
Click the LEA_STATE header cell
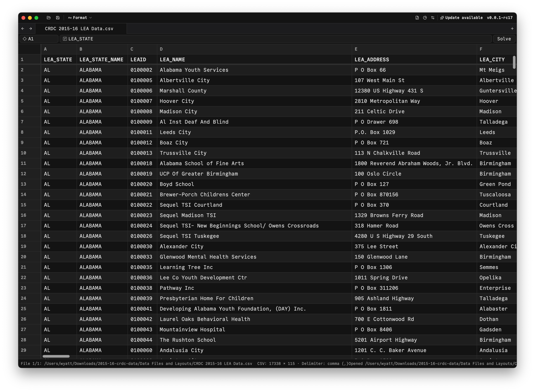click(59, 60)
